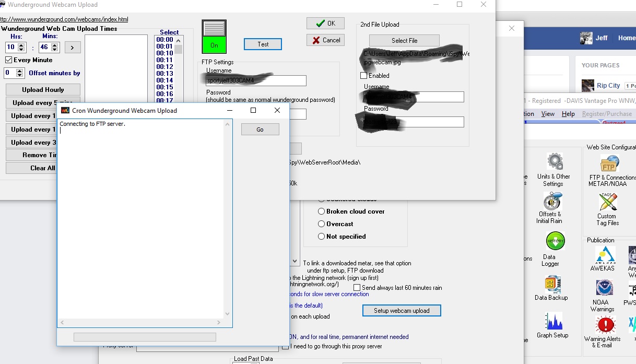Click the Mins value field

[x=45, y=48]
